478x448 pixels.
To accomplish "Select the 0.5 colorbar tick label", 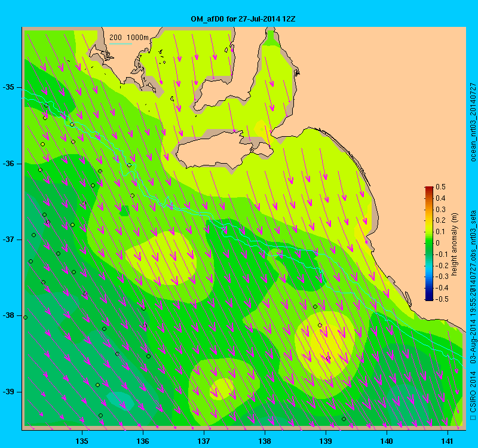I will pos(440,187).
